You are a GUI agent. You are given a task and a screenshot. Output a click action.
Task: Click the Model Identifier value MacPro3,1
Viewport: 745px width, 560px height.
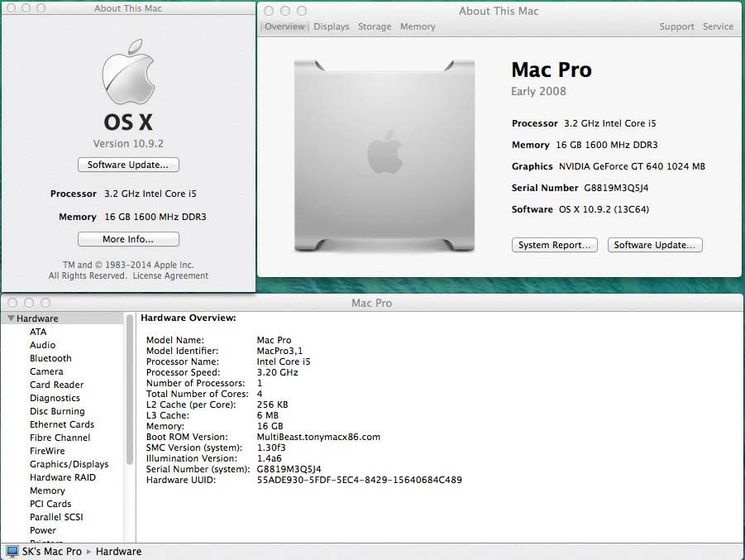pyautogui.click(x=279, y=351)
